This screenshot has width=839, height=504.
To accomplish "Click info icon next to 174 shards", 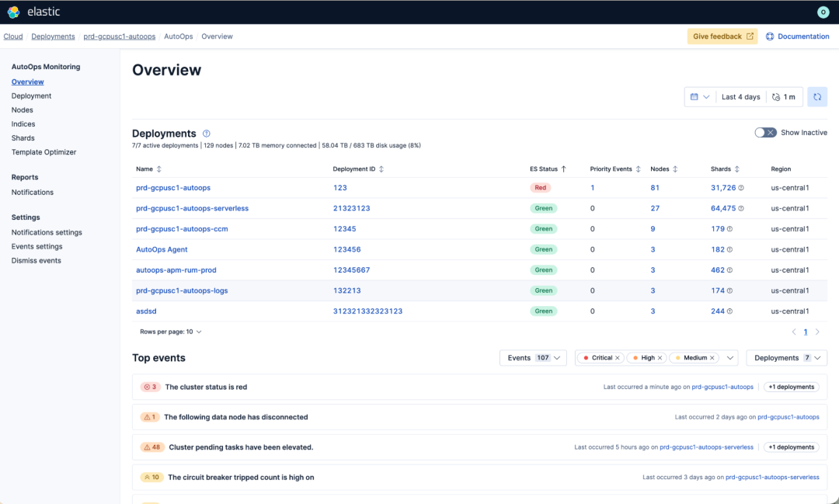I will tap(729, 290).
